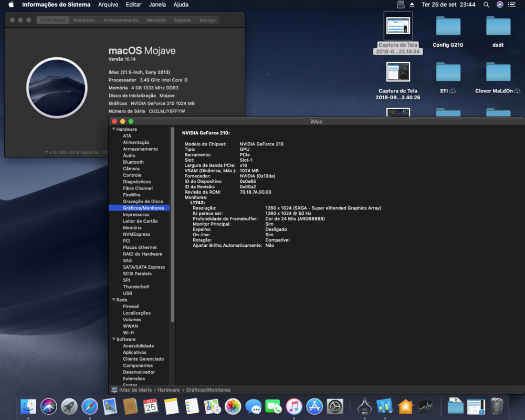Open the Trash in the Dock
This screenshot has width=525, height=420.
(x=497, y=406)
